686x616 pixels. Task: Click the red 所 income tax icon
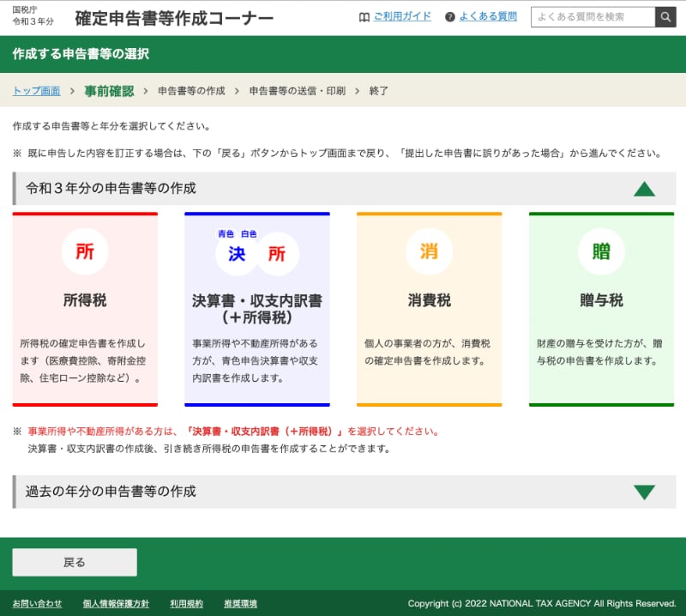85,252
